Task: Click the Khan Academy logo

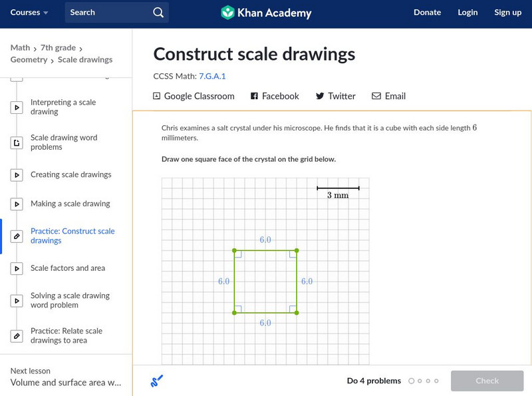Action: tap(265, 12)
